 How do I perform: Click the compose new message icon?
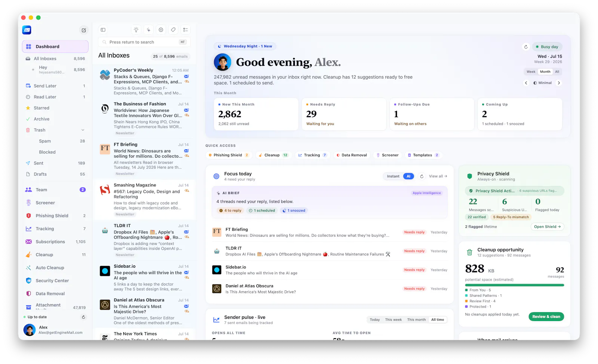pyautogui.click(x=84, y=30)
